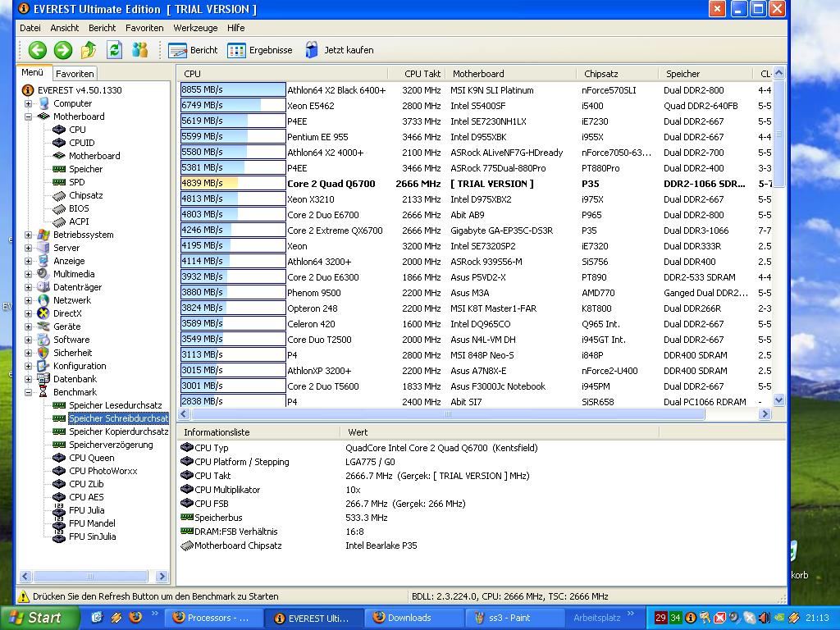The width and height of the screenshot is (840, 630).
Task: Select the CPUID icon in the tree
Action: (x=59, y=143)
